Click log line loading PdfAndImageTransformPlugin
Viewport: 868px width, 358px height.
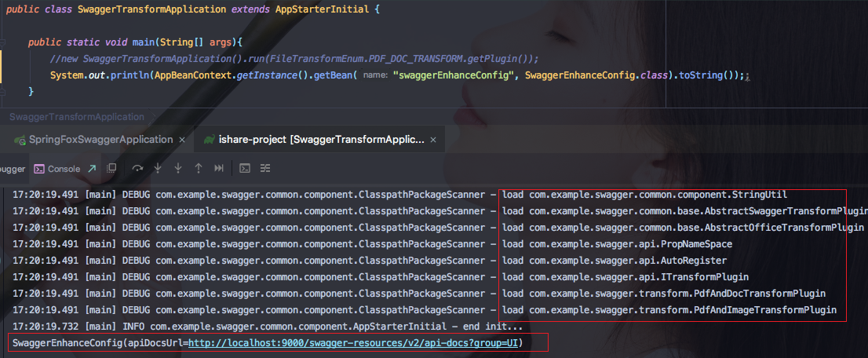tap(424, 310)
